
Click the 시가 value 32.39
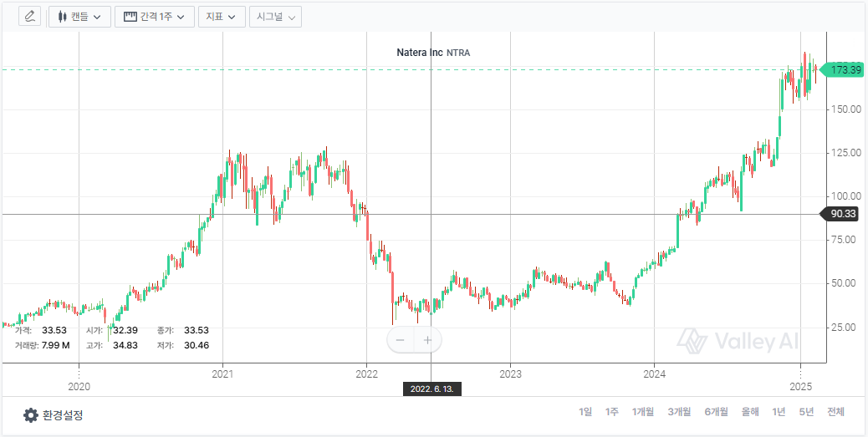tap(125, 330)
